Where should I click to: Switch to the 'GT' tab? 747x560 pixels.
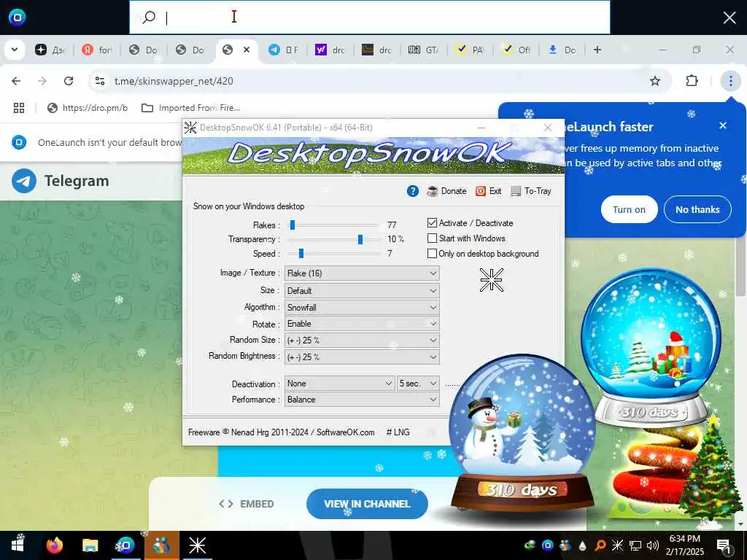(423, 50)
